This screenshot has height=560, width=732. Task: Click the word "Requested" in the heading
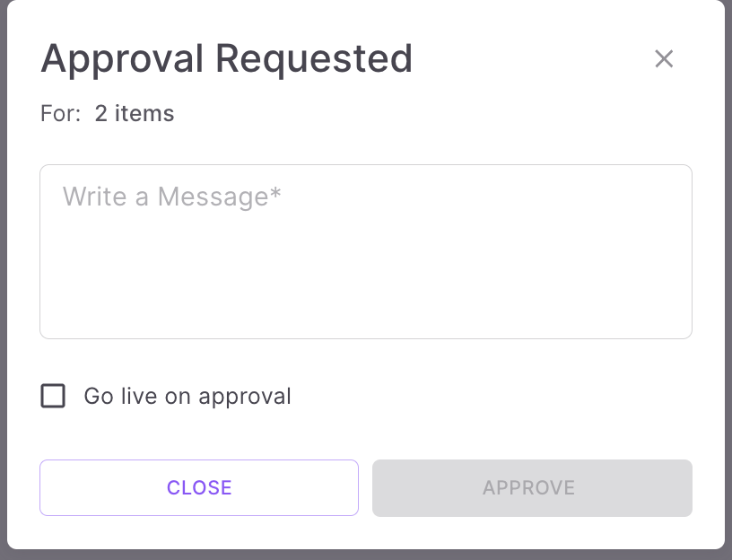pyautogui.click(x=313, y=59)
